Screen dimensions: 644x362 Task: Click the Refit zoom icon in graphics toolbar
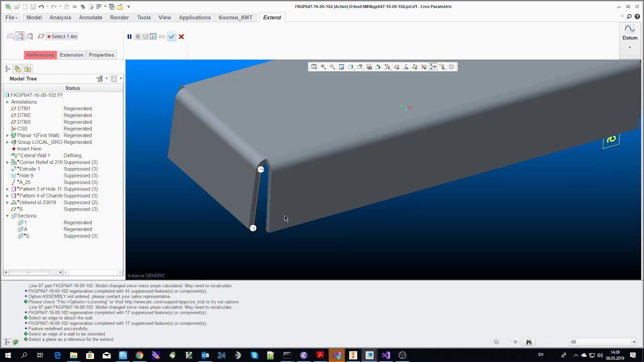(314, 67)
